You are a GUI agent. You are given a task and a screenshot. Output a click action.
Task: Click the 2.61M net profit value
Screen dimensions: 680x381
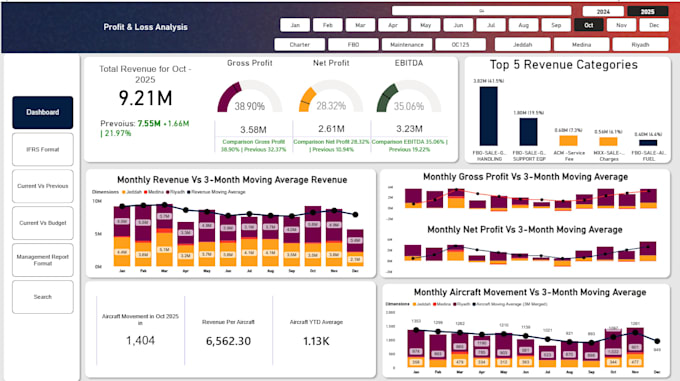[331, 129]
